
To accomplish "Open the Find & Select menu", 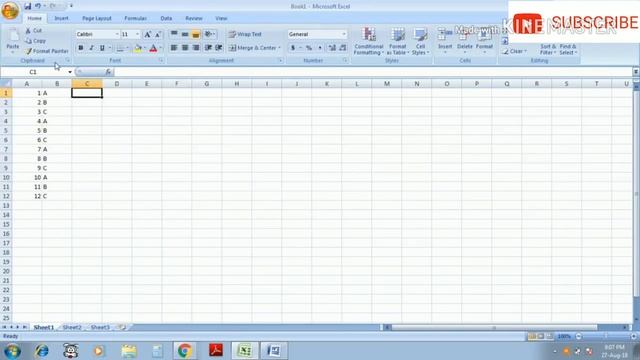I will 568,49.
